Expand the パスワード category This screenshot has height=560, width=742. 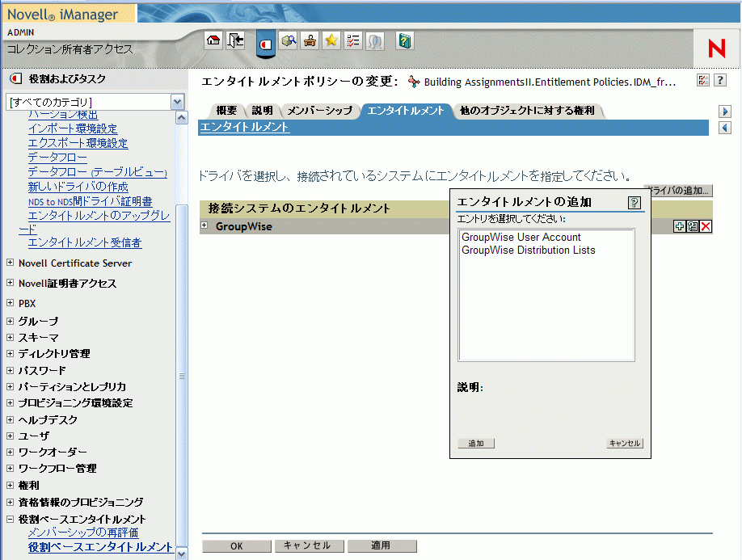pyautogui.click(x=10, y=370)
